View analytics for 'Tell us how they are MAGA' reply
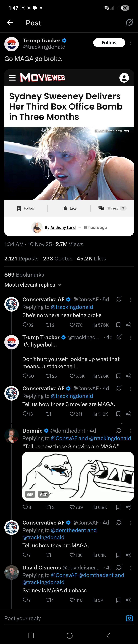 pos(99,555)
